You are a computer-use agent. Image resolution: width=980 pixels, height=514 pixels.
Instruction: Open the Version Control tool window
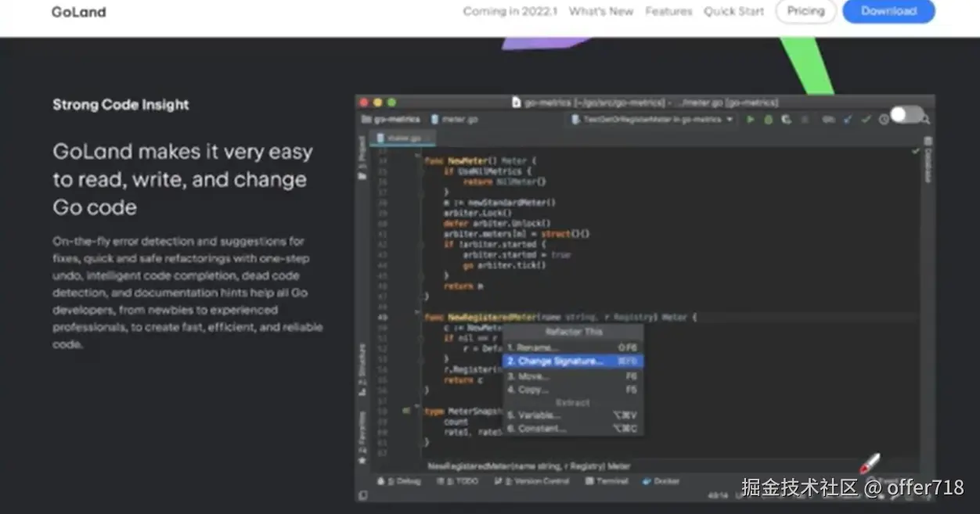point(532,481)
